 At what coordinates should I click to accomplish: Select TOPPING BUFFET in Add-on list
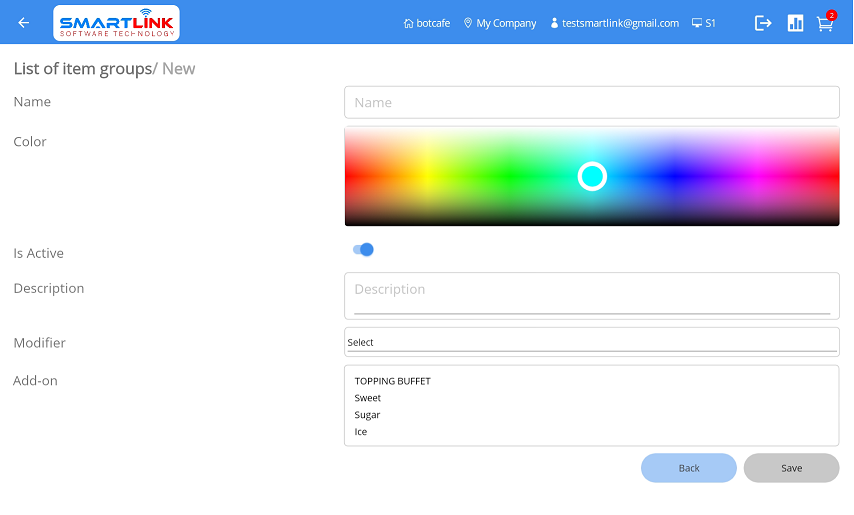[392, 381]
